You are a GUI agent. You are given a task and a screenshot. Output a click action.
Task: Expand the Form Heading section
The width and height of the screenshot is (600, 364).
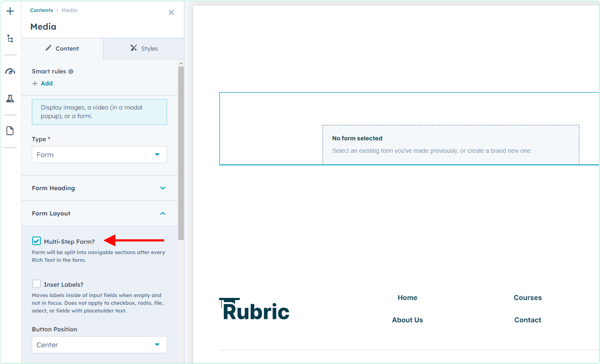pos(99,188)
